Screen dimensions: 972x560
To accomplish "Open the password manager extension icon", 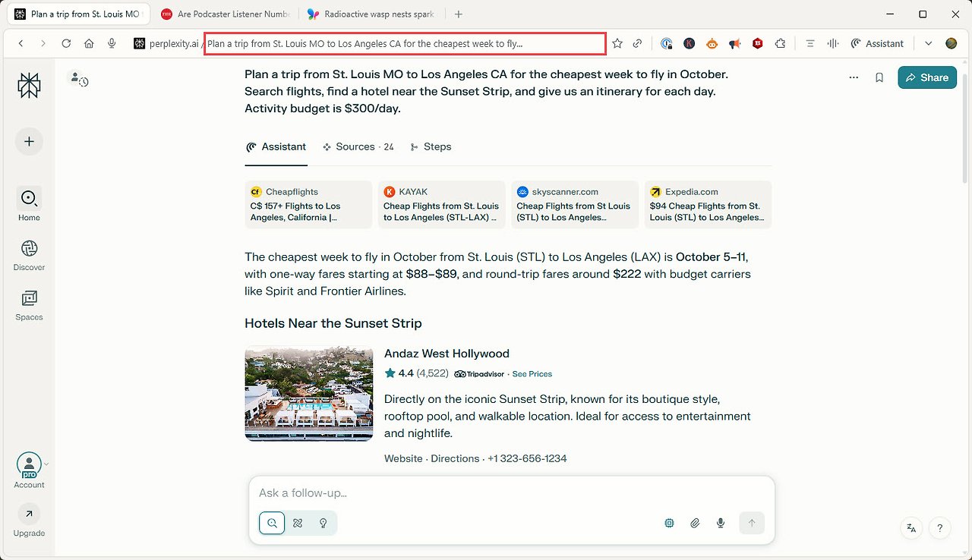I will (x=666, y=44).
